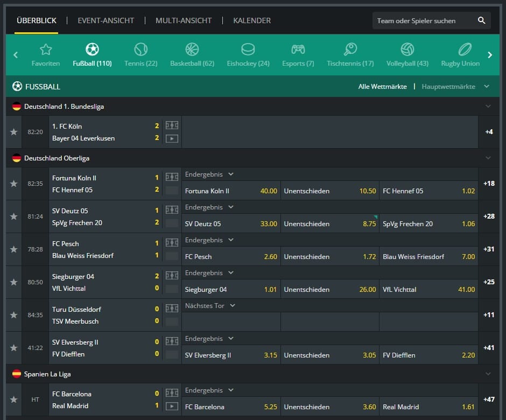
Task: Favorite the FC Barcelona match star
Action: click(13, 400)
